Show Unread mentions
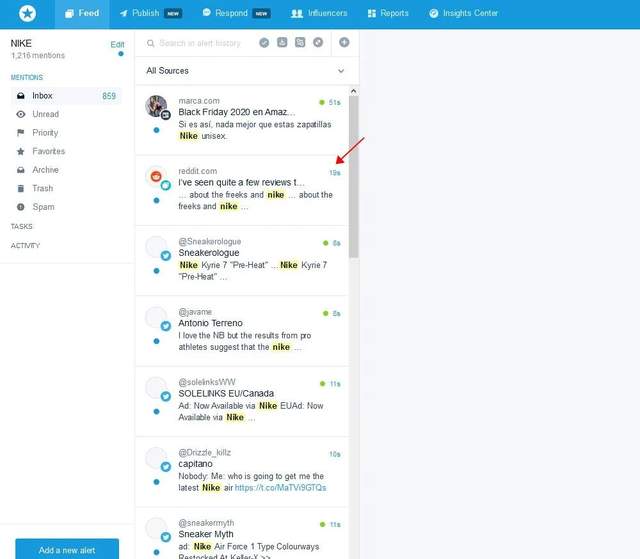 pyautogui.click(x=45, y=114)
